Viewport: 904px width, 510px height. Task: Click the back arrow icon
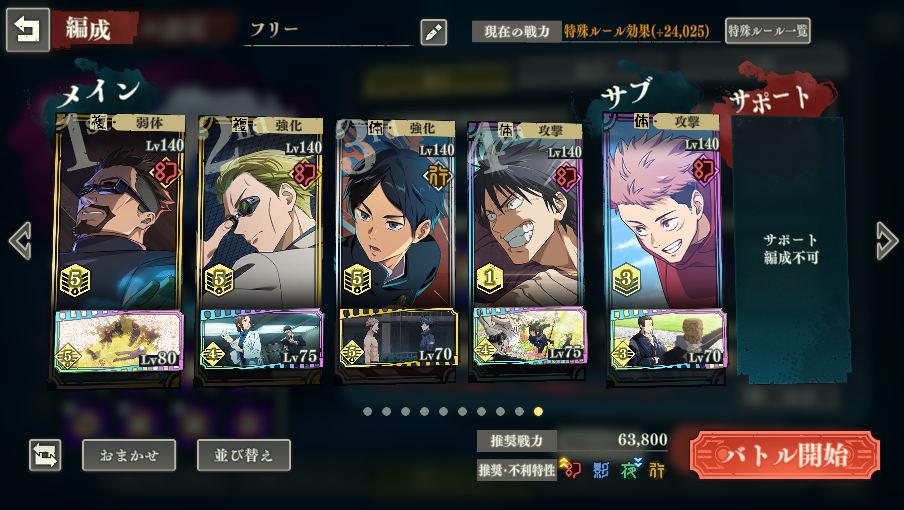pos(28,30)
